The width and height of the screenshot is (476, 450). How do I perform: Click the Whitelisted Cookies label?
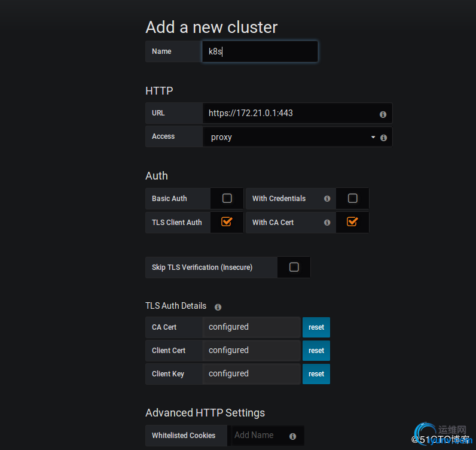click(x=184, y=436)
